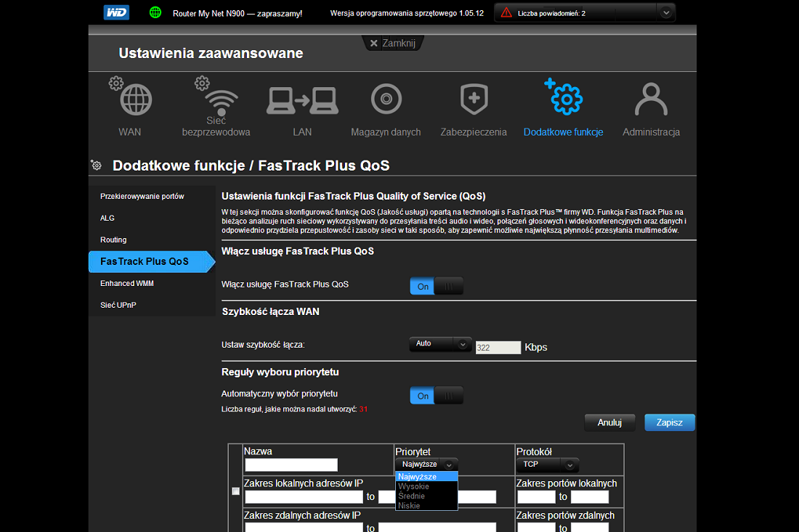
Task: Tick the rule row checkbox
Action: tap(235, 491)
